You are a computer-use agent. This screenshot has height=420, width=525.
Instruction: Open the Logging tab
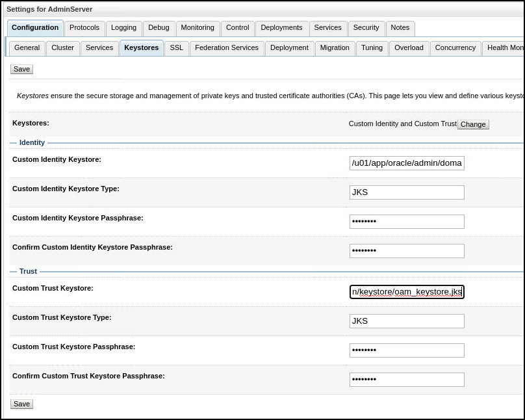point(123,28)
